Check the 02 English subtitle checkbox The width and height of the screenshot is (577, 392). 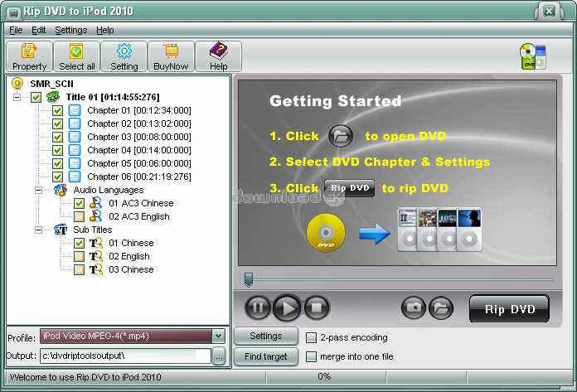click(x=79, y=256)
